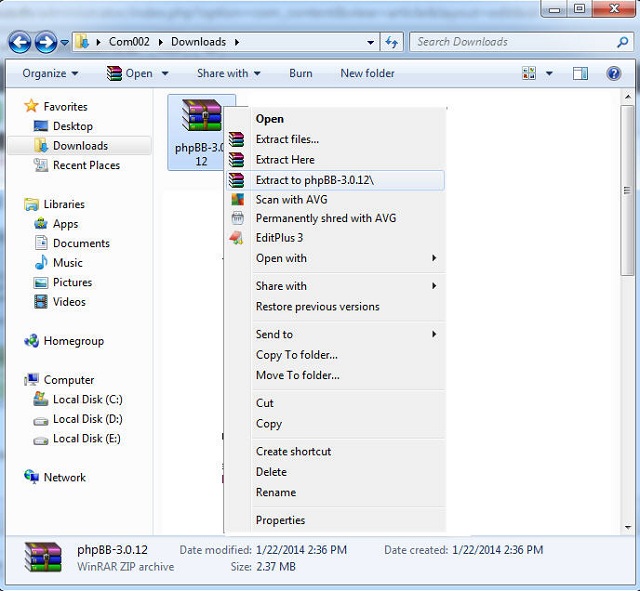This screenshot has width=640, height=591.
Task: Click the WinRAR icon in details pane
Action: pos(43,557)
